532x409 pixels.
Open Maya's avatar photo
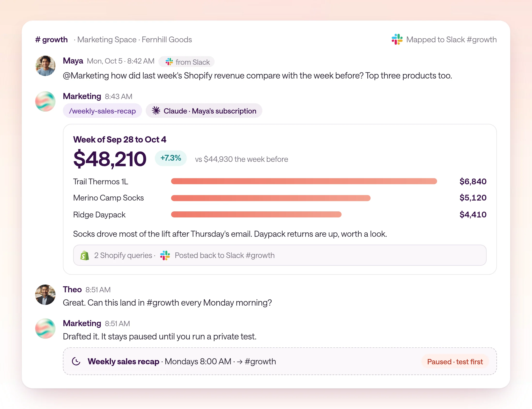45,66
